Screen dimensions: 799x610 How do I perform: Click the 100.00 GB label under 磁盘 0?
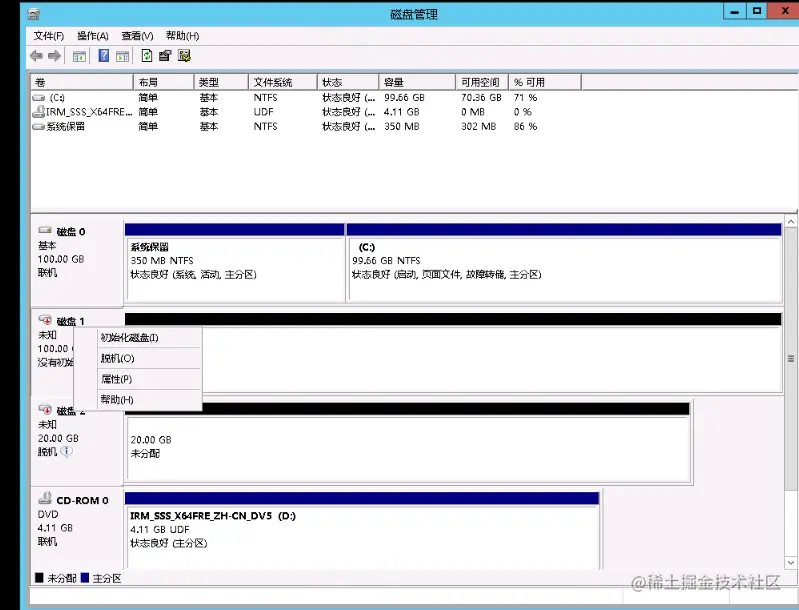click(x=61, y=259)
